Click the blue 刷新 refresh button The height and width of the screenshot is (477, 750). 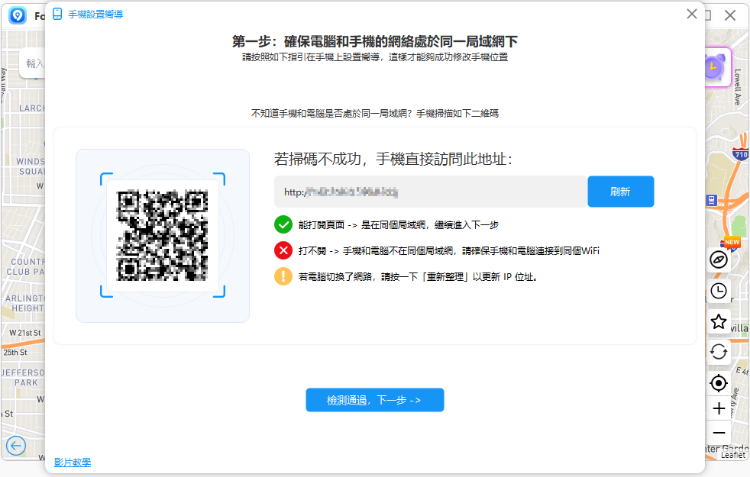pos(620,191)
